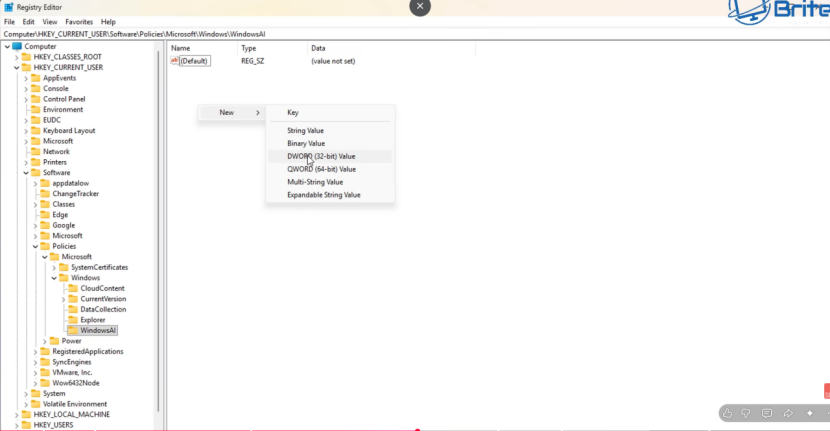Open the View menu

click(x=50, y=22)
